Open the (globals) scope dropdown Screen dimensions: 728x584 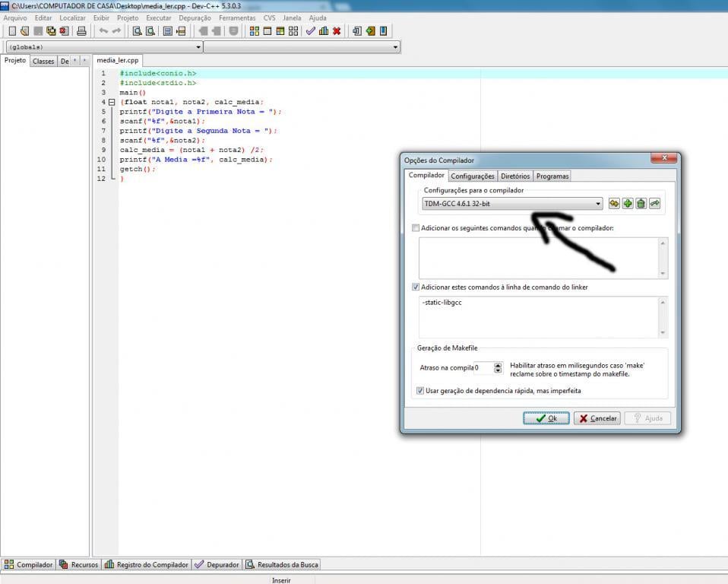(104, 47)
